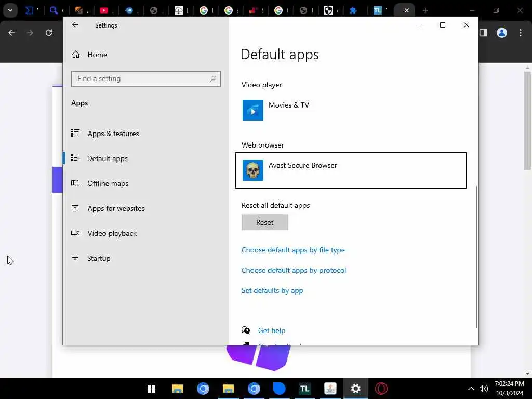532x399 pixels.
Task: Click the browser Forward navigation arrow
Action: click(x=30, y=33)
